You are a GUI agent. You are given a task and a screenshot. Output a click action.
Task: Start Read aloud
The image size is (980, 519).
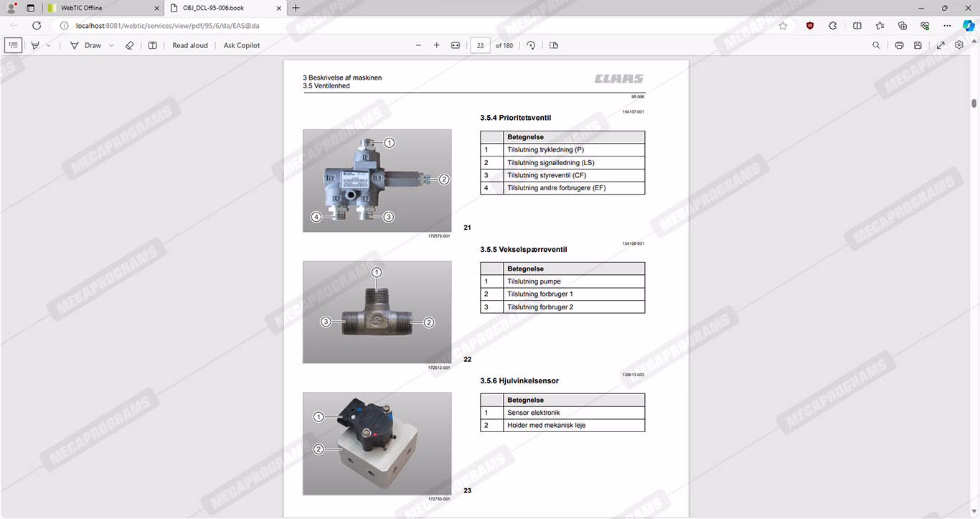tap(190, 45)
